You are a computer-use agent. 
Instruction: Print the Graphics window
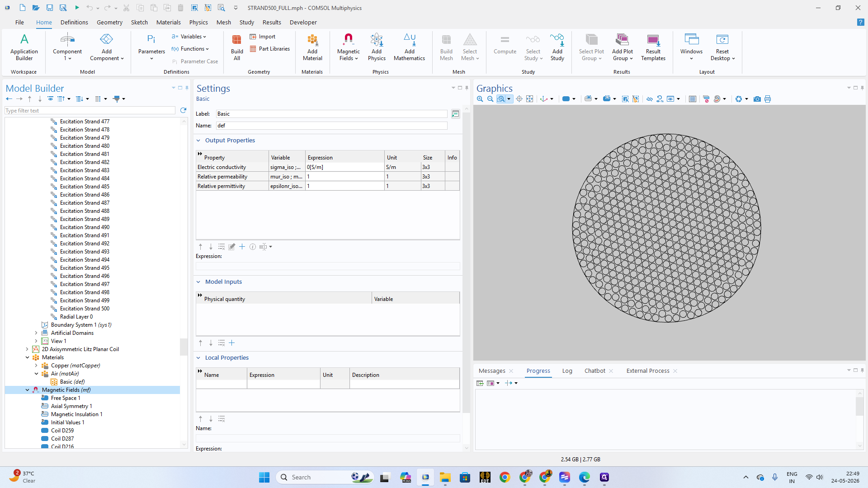point(768,99)
